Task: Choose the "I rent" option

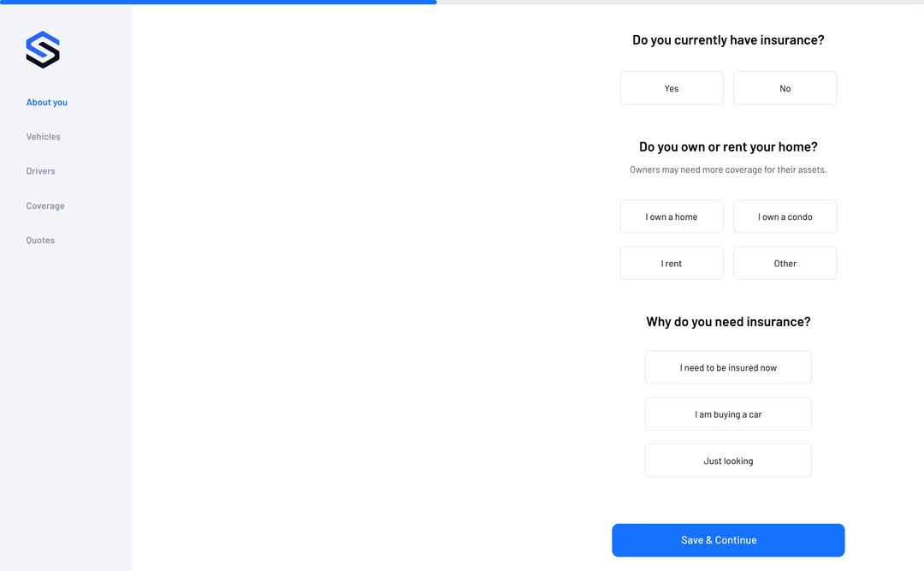Action: [x=672, y=263]
